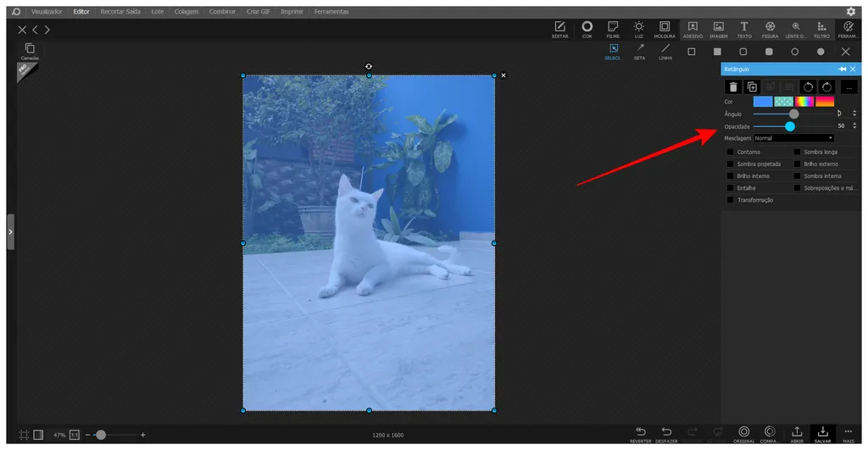Click the Comparar button
Screen dimensions: 868x450
[770, 435]
